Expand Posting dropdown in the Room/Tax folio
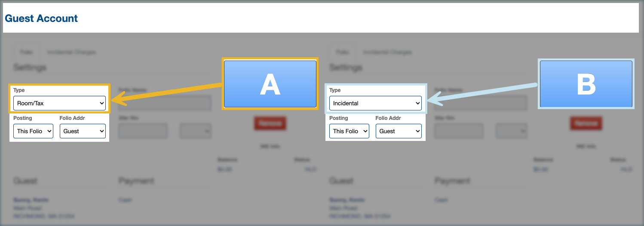Viewport: 644px width, 226px height. (x=33, y=131)
